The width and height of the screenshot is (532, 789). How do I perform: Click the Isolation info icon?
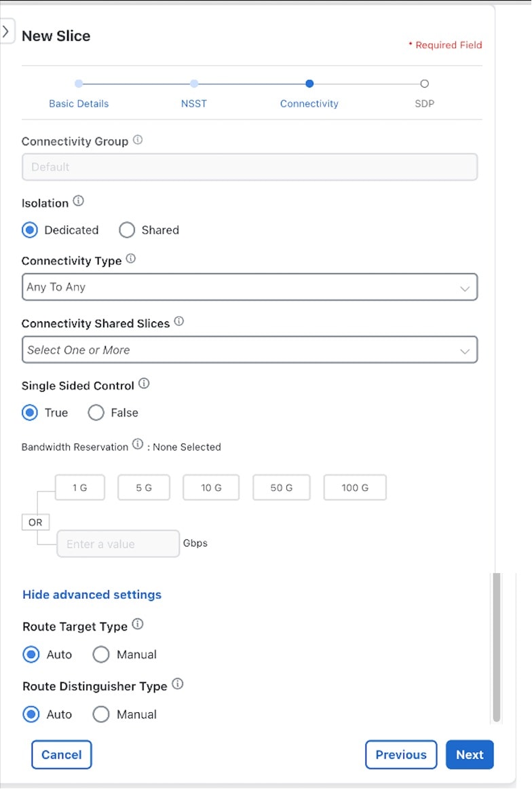77,199
